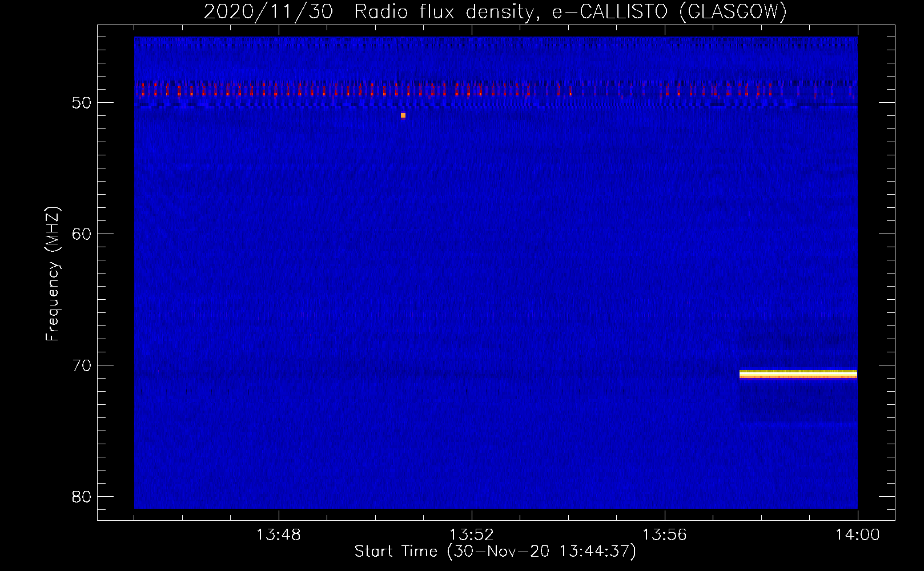The width and height of the screenshot is (924, 571).
Task: Click the 'Start Time' axis caption
Action: point(495,552)
